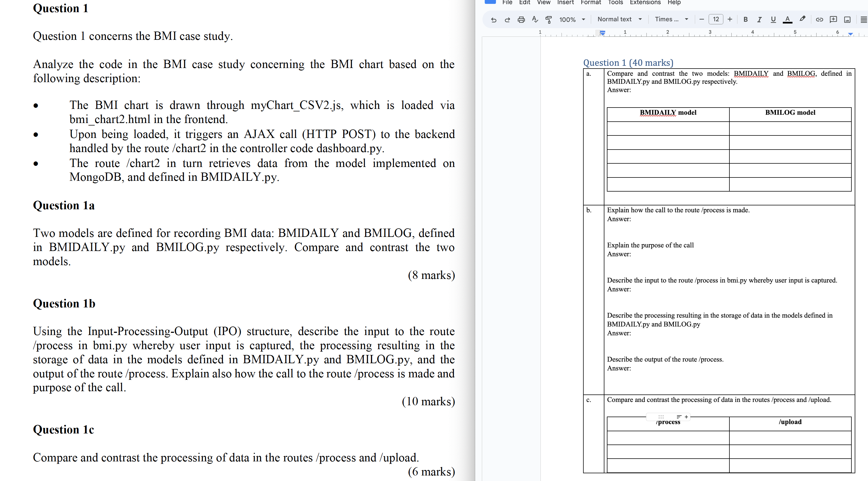
Task: Toggle italic formatting
Action: [759, 19]
